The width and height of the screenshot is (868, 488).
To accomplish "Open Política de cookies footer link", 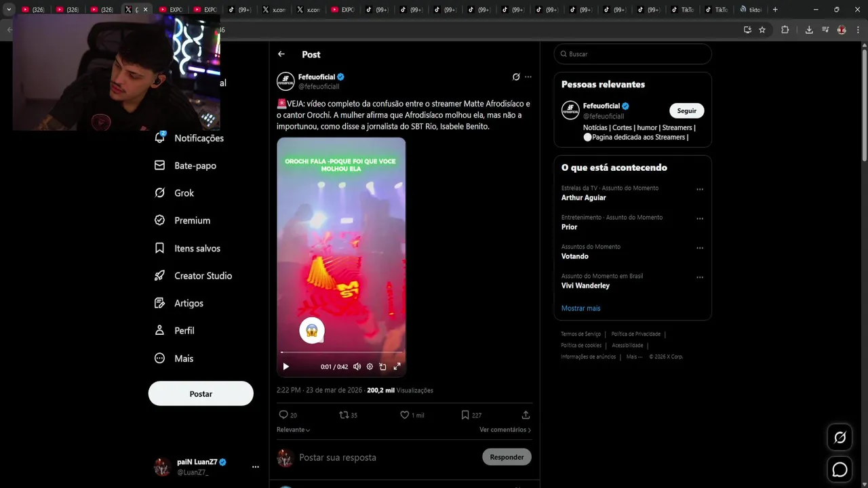I will pyautogui.click(x=581, y=346).
